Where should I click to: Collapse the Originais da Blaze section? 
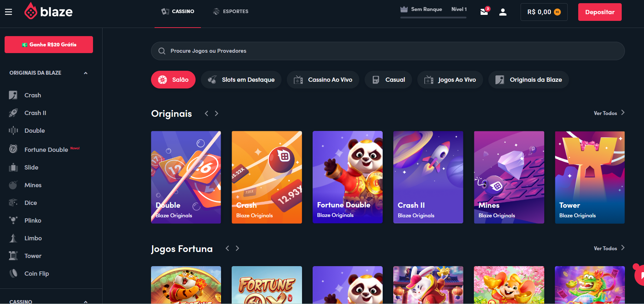(x=86, y=73)
